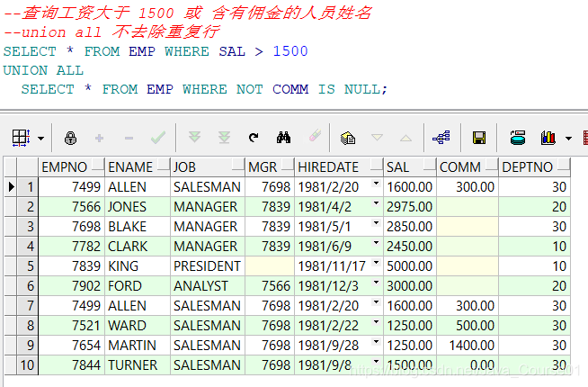Screen dimensions: 588x387
Task: Click the delete record minus icon
Action: point(129,139)
